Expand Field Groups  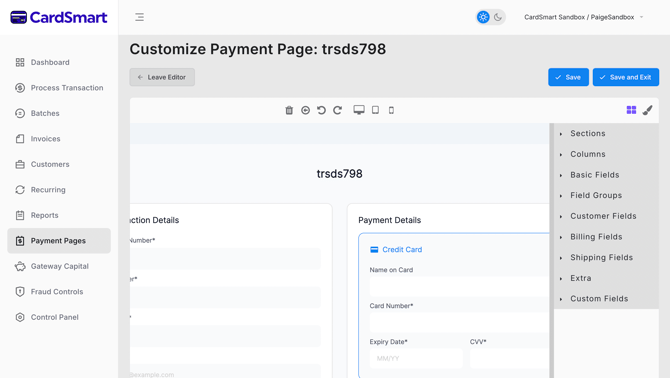(606, 196)
